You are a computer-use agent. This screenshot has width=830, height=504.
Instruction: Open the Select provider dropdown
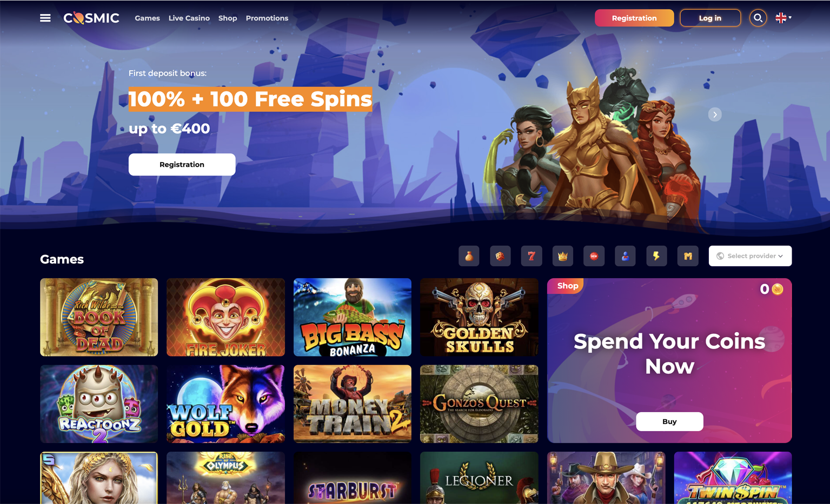point(750,256)
